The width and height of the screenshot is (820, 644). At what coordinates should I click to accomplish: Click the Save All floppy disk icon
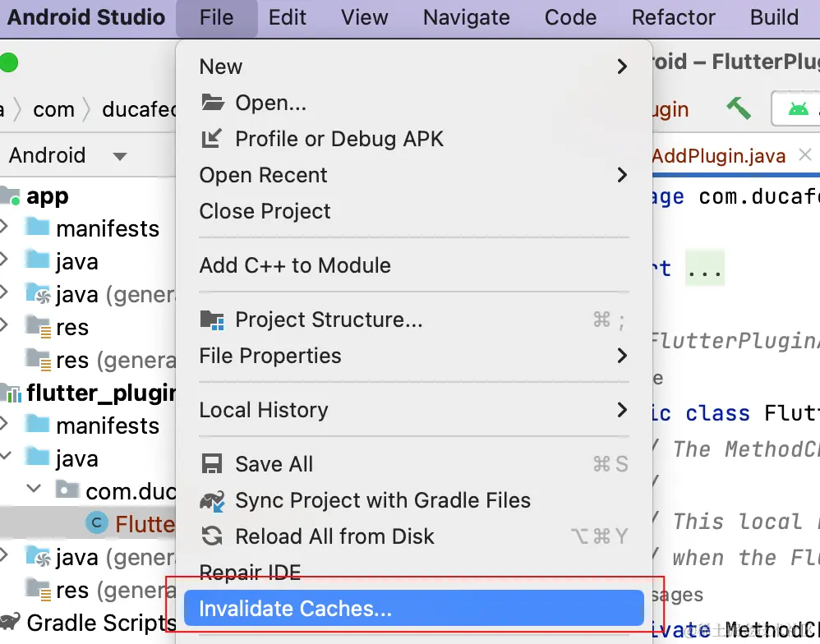pos(213,464)
